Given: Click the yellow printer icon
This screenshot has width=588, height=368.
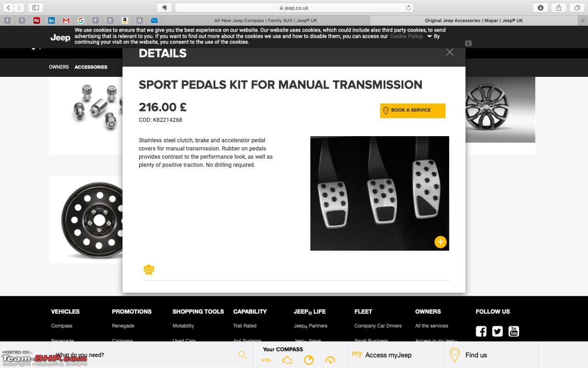Looking at the screenshot, I should pyautogui.click(x=149, y=270).
